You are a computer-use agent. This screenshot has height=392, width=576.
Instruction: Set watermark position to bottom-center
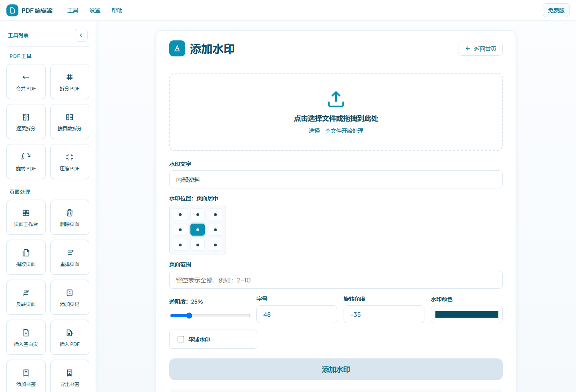click(x=198, y=245)
